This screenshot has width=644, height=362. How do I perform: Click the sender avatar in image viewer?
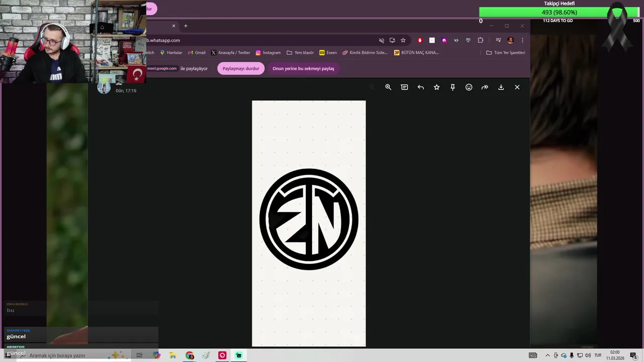tap(104, 86)
